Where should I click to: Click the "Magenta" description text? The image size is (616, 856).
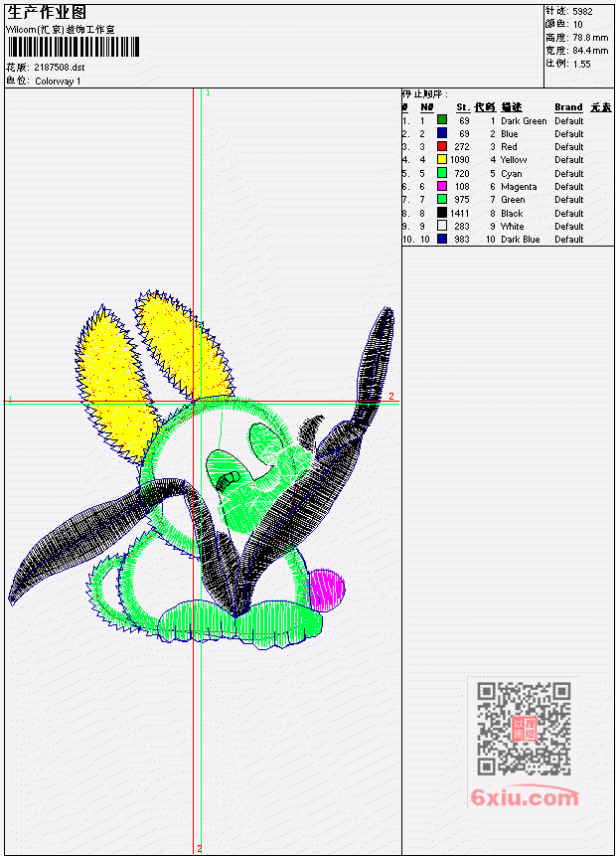coord(519,187)
